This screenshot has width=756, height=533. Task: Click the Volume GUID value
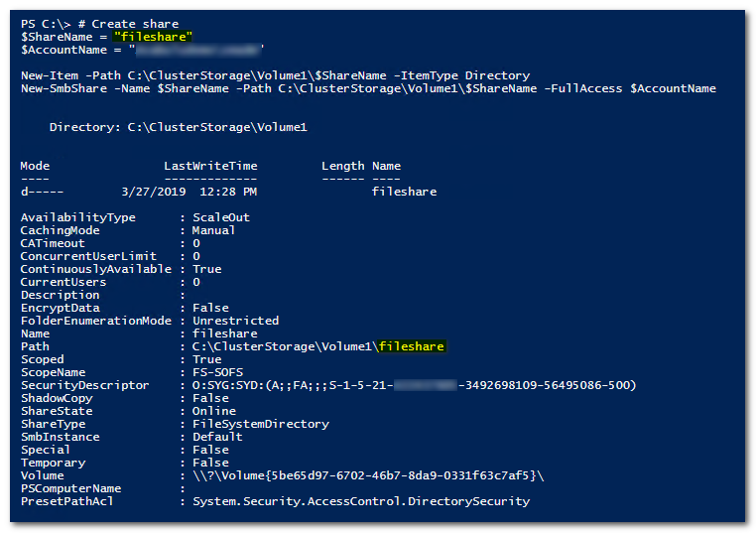point(368,475)
